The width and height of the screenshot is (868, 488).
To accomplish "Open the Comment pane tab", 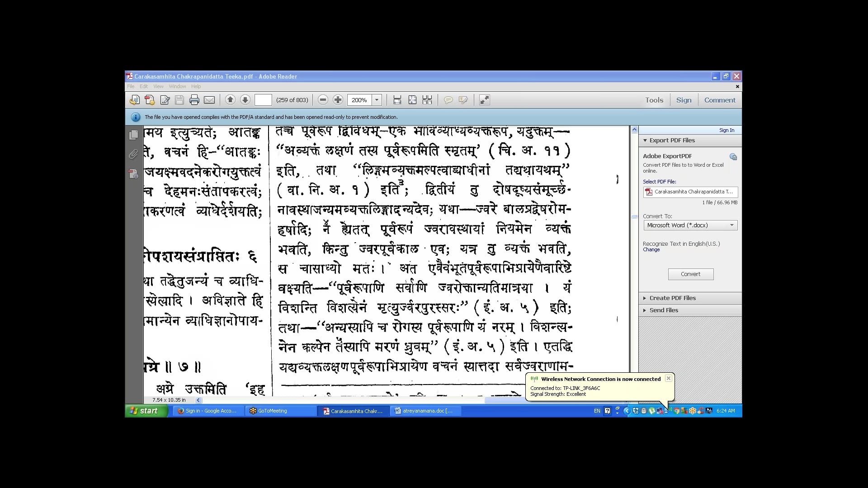I will point(719,100).
